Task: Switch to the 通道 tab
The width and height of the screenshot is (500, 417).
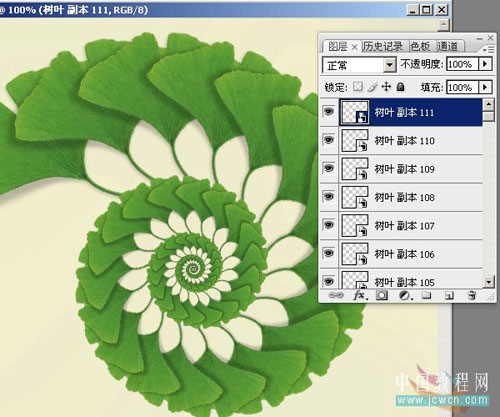Action: click(447, 46)
